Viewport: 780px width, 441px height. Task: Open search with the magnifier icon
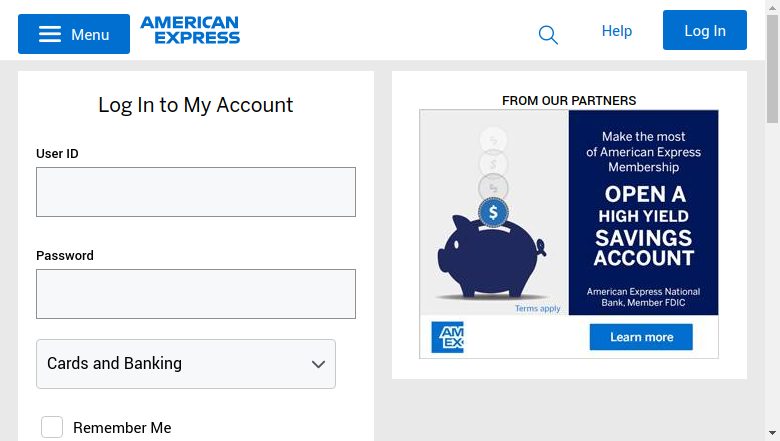(548, 35)
